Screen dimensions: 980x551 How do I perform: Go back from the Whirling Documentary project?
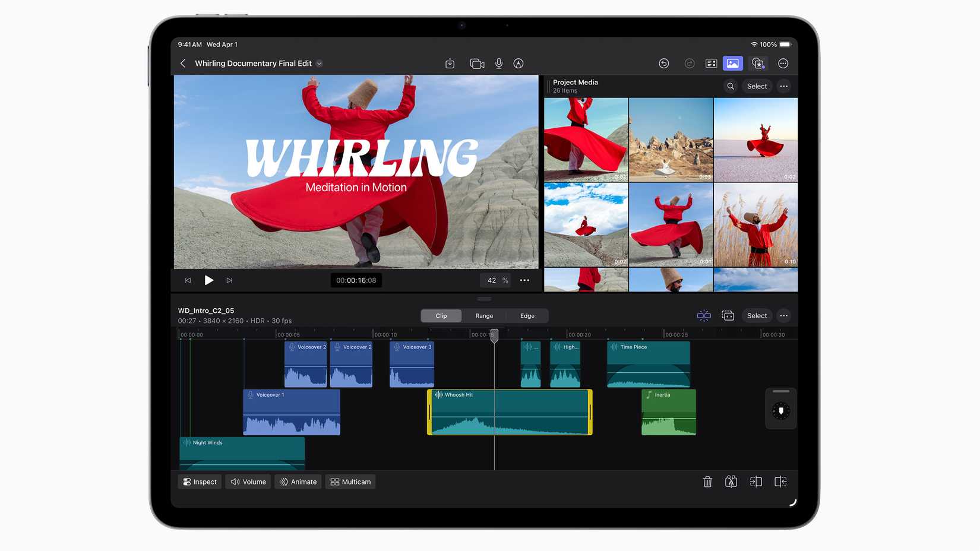183,64
